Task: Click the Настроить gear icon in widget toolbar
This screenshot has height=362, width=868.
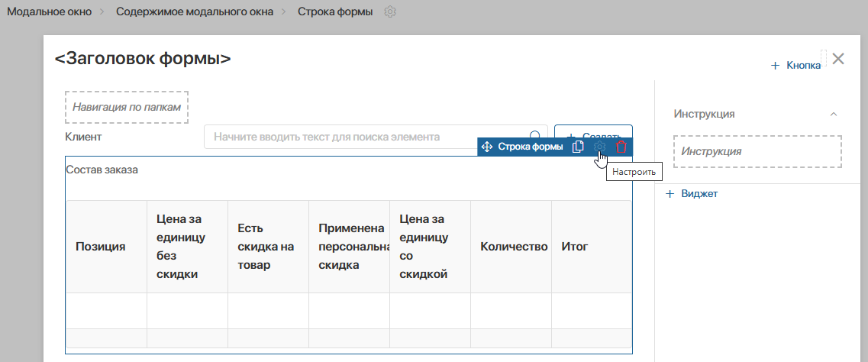Action: coord(599,147)
